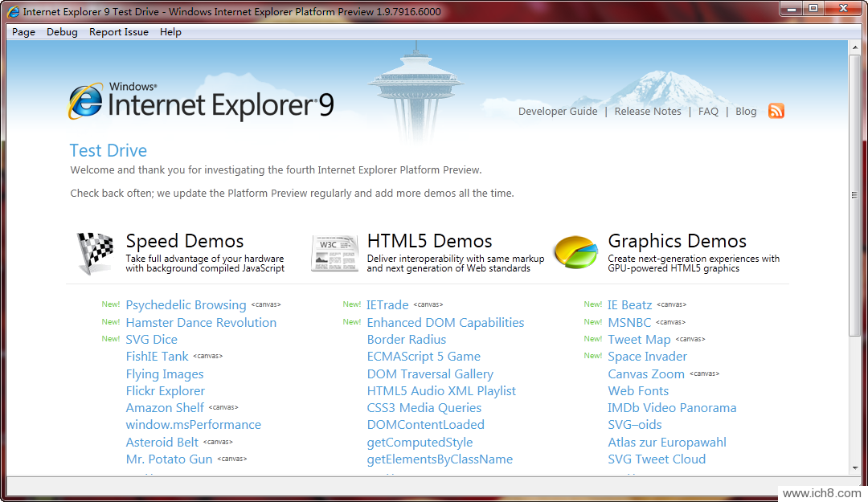868x502 pixels.
Task: Click the pie chart Graphics Demos icon
Action: click(x=575, y=252)
